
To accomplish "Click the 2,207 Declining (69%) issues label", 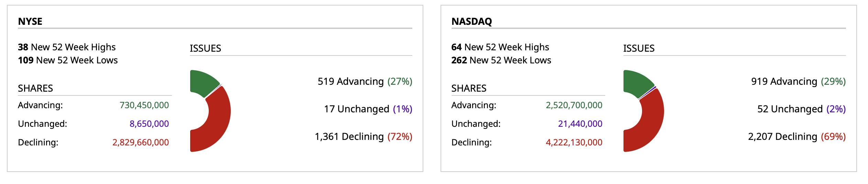I will coord(796,136).
